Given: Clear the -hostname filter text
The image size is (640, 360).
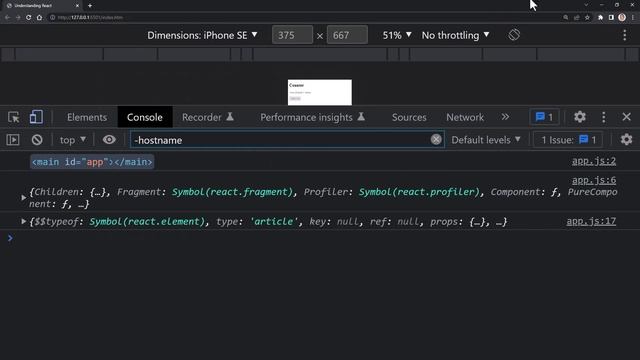Looking at the screenshot, I should coord(436,140).
